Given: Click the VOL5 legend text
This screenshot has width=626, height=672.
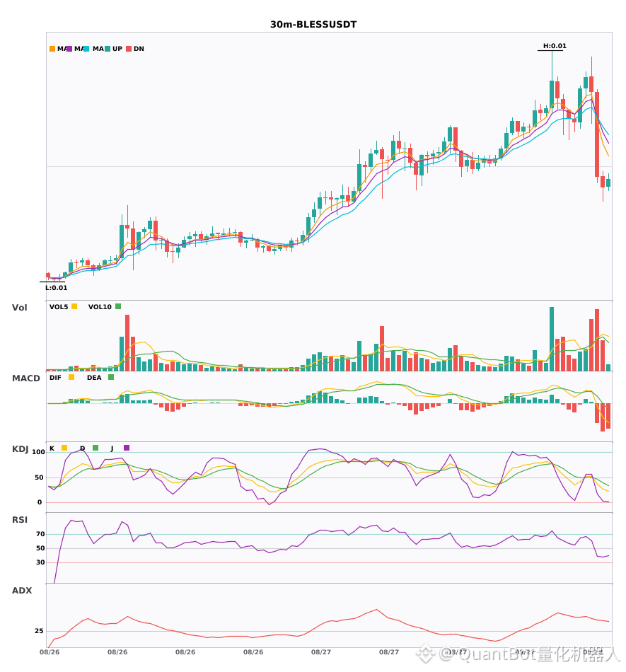Looking at the screenshot, I should click(x=59, y=307).
